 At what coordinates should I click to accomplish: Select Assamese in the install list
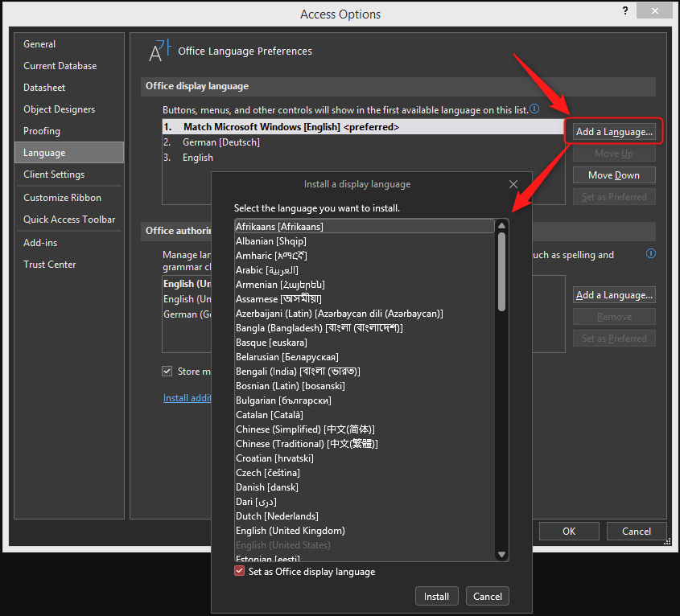pos(365,298)
